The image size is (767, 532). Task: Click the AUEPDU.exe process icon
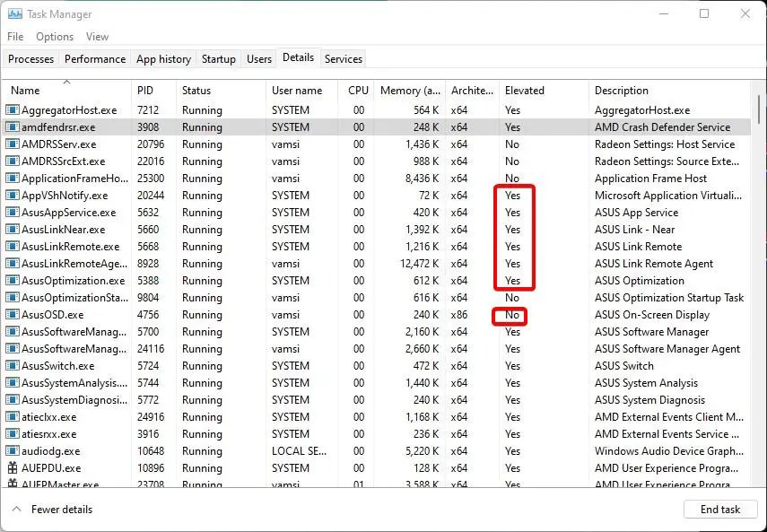click(x=13, y=468)
